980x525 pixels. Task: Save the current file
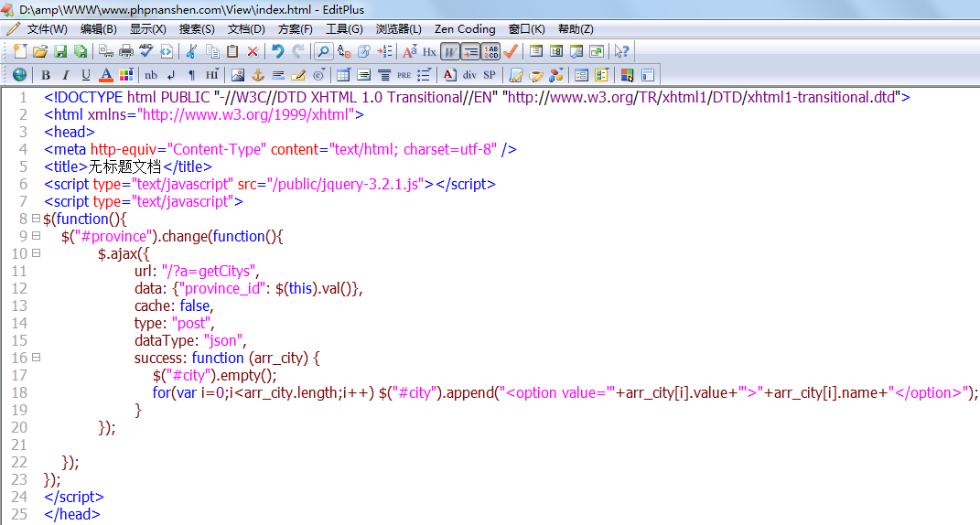tap(60, 51)
